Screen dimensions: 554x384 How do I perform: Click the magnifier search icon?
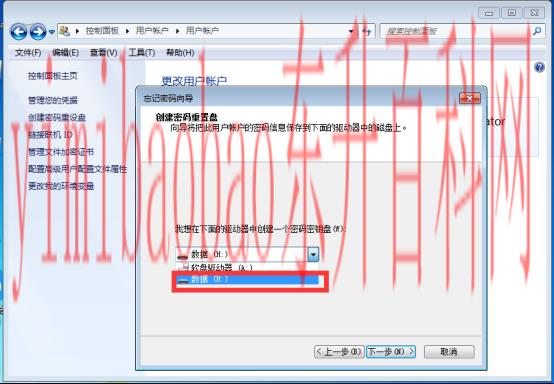pos(537,31)
